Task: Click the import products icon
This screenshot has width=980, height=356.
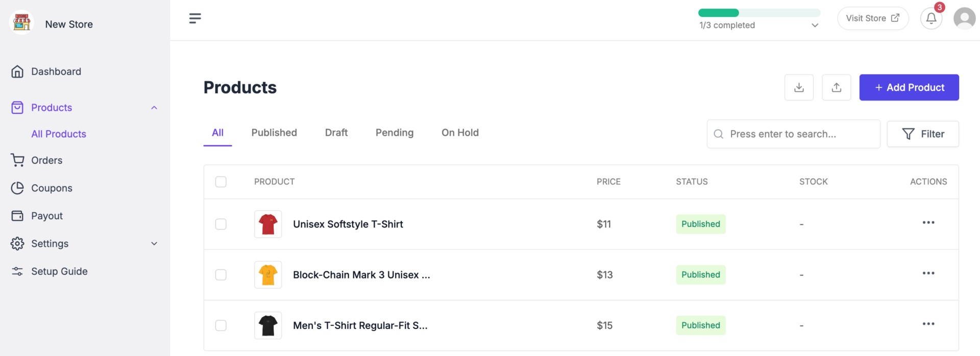Action: pos(837,87)
